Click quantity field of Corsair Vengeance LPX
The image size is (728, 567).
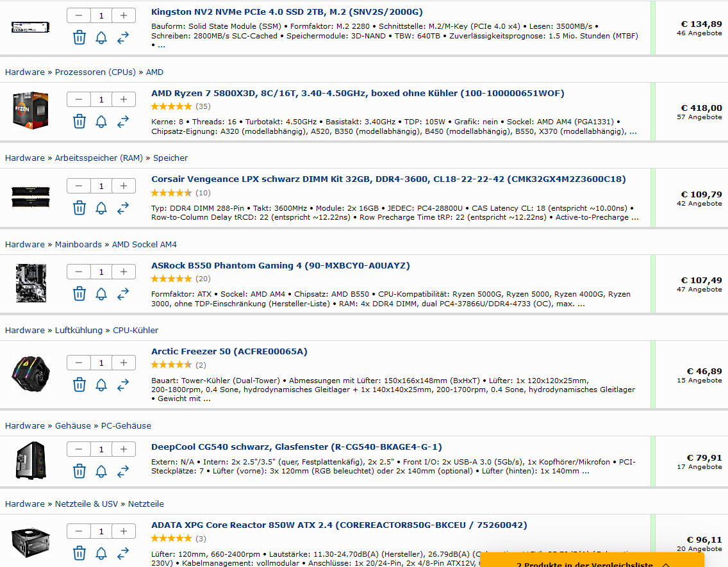click(x=101, y=186)
